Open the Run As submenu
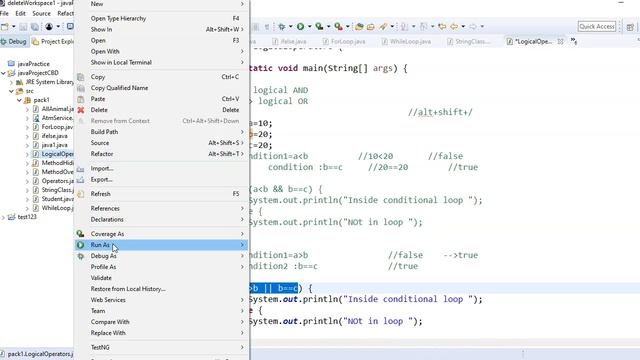 (x=162, y=245)
